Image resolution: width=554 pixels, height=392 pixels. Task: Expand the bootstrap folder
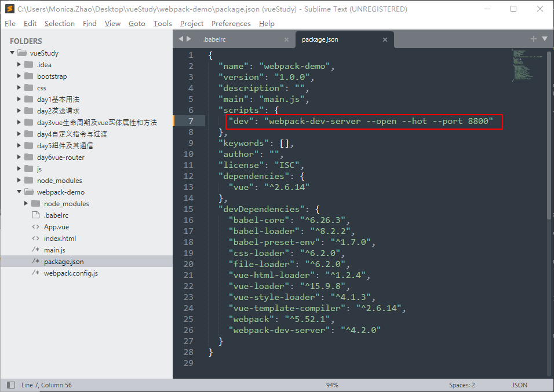pos(19,76)
